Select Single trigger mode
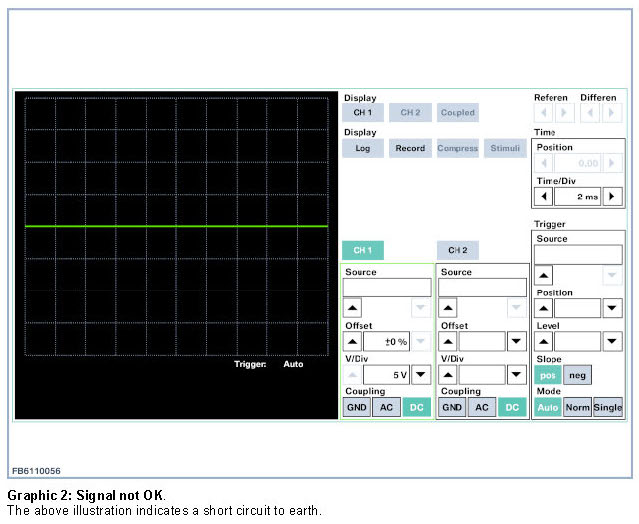 coord(607,407)
